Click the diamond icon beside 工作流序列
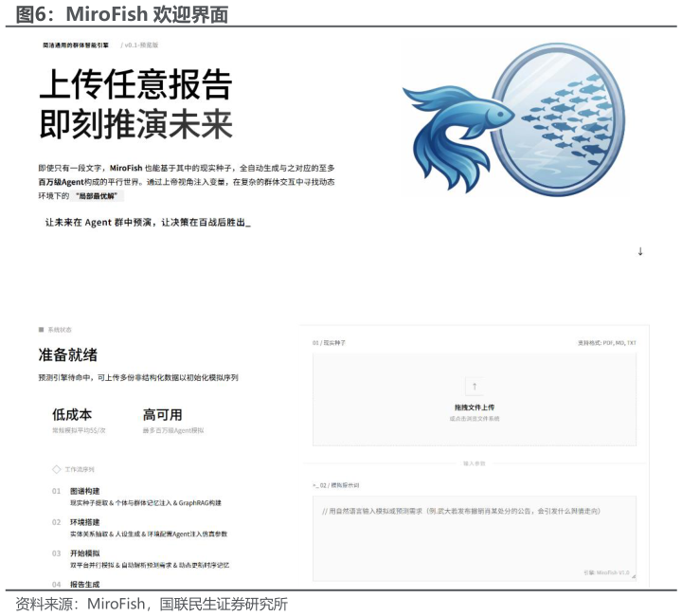Image resolution: width=682 pixels, height=616 pixels. point(57,469)
